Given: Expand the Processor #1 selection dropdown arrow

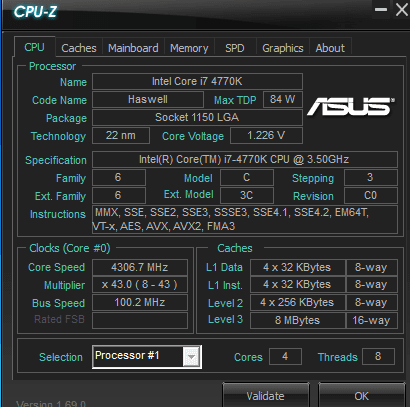Looking at the screenshot, I should 191,357.
